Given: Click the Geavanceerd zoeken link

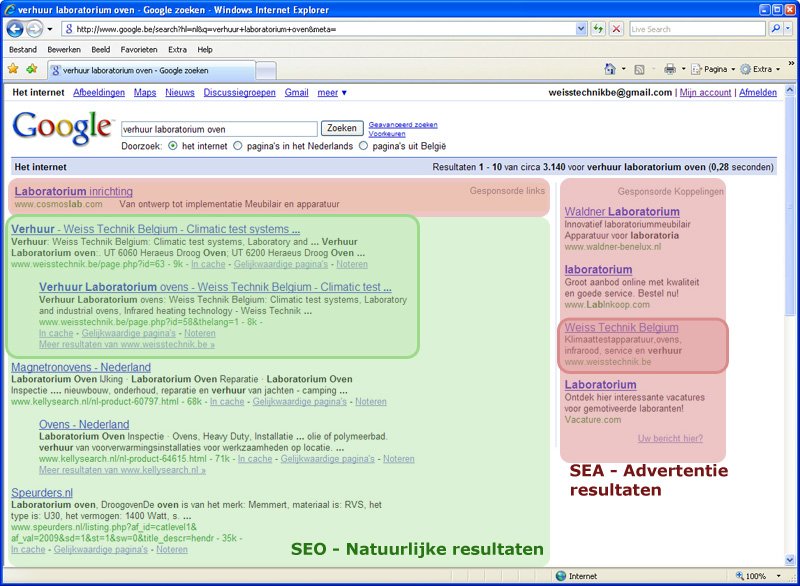Looking at the screenshot, I should [x=403, y=124].
